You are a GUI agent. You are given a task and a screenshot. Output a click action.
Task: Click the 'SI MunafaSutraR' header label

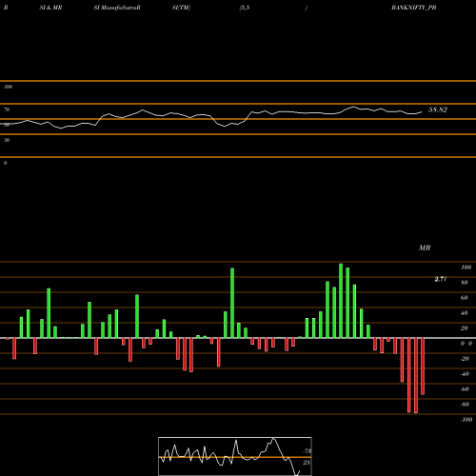coord(117,8)
